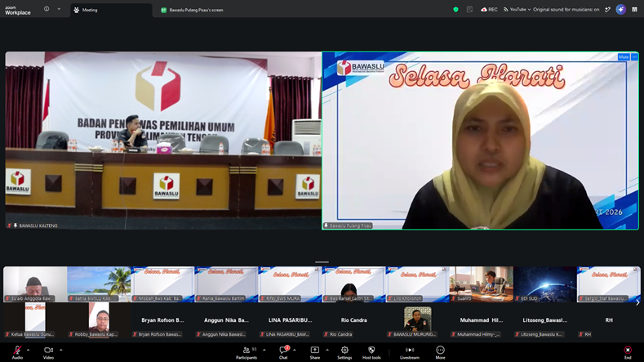This screenshot has width=644, height=362.
Task: Unmute the microphone with the Audio button
Action: (x=17, y=352)
